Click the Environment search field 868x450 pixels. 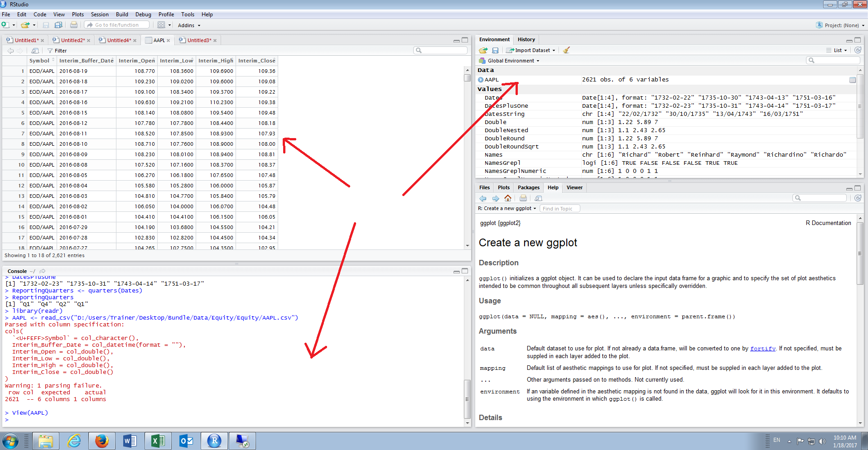click(833, 60)
